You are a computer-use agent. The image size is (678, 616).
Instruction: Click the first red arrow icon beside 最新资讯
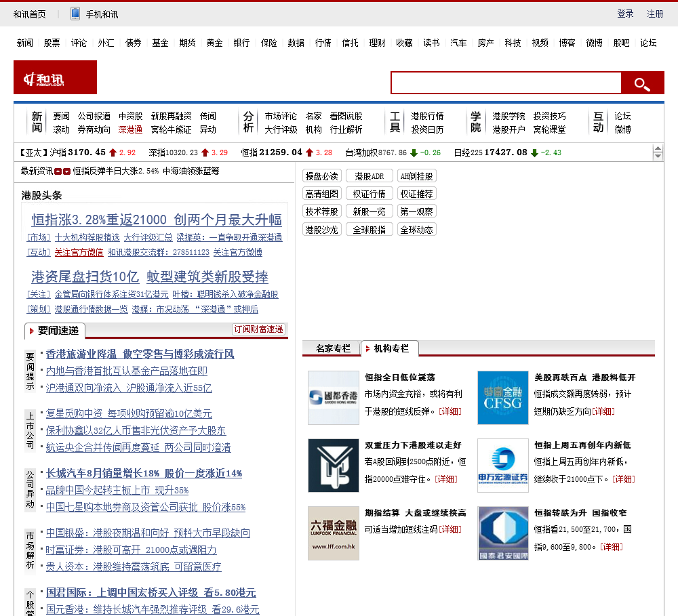tap(58, 171)
